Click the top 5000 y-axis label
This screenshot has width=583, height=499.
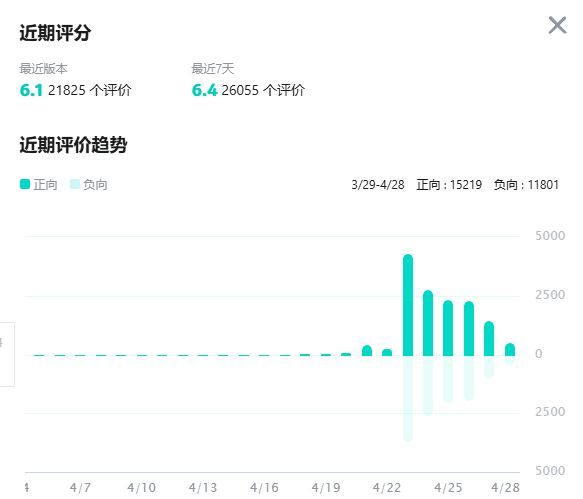(x=550, y=235)
